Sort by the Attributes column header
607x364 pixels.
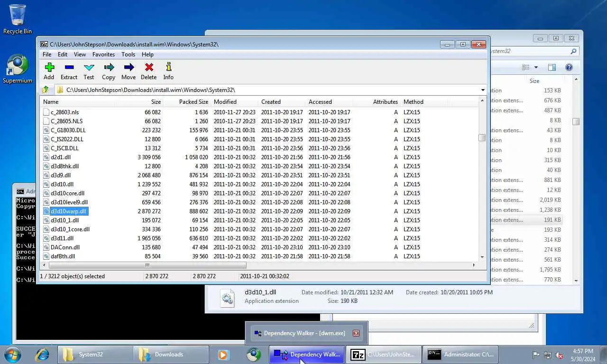(x=377, y=102)
